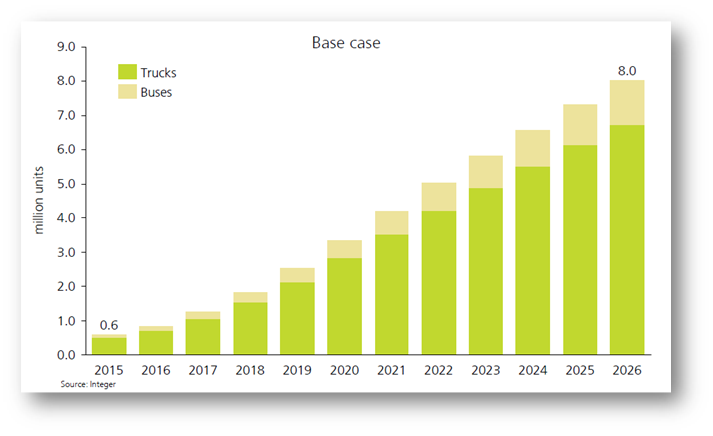The width and height of the screenshot is (713, 436).
Task: Click the 3.0 y-axis value
Action: [x=66, y=252]
